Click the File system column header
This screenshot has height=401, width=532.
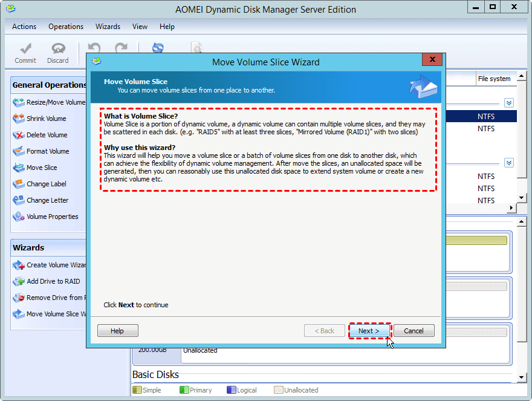(494, 79)
